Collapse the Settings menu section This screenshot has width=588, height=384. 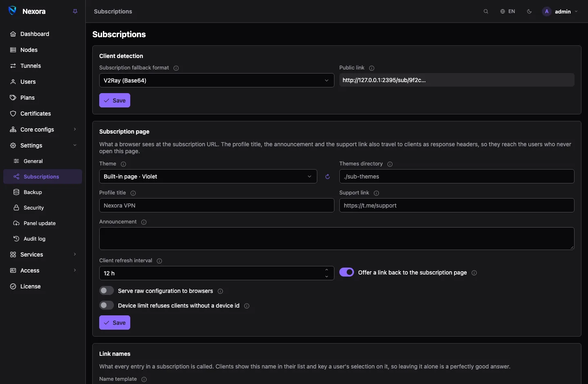[42, 145]
